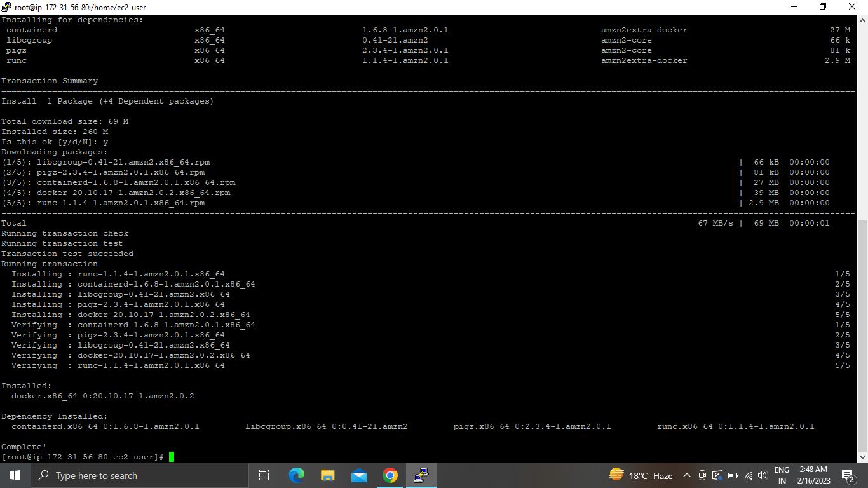Select the PuTTY taskbar icon
This screenshot has width=868, height=488.
click(x=421, y=475)
